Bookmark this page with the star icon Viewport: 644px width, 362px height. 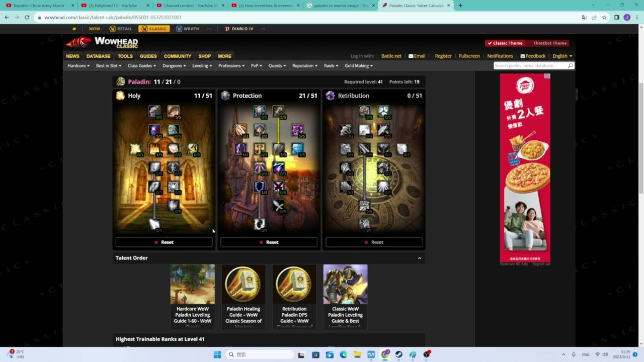(604, 17)
